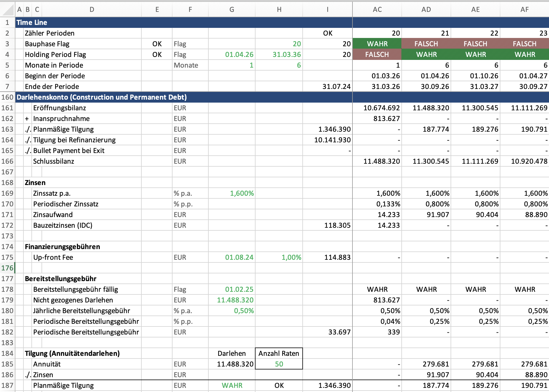Viewport: 549px width, 392px height.
Task: Click the select-all corner triangle
Action: tap(8, 10)
